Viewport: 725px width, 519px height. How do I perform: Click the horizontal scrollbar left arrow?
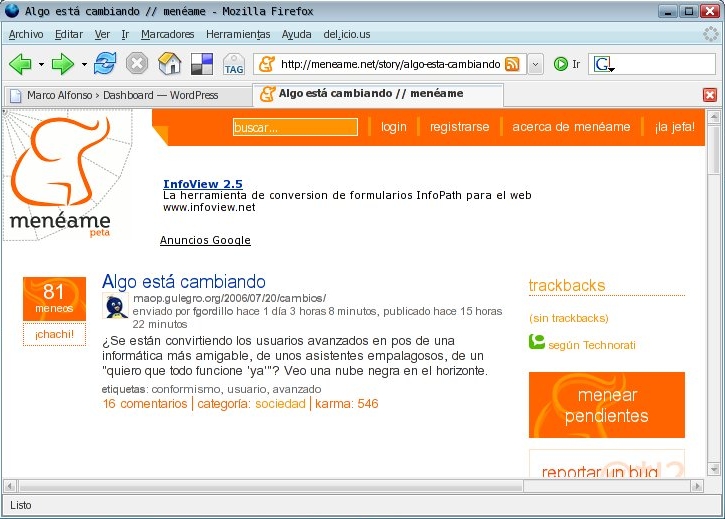click(10, 486)
